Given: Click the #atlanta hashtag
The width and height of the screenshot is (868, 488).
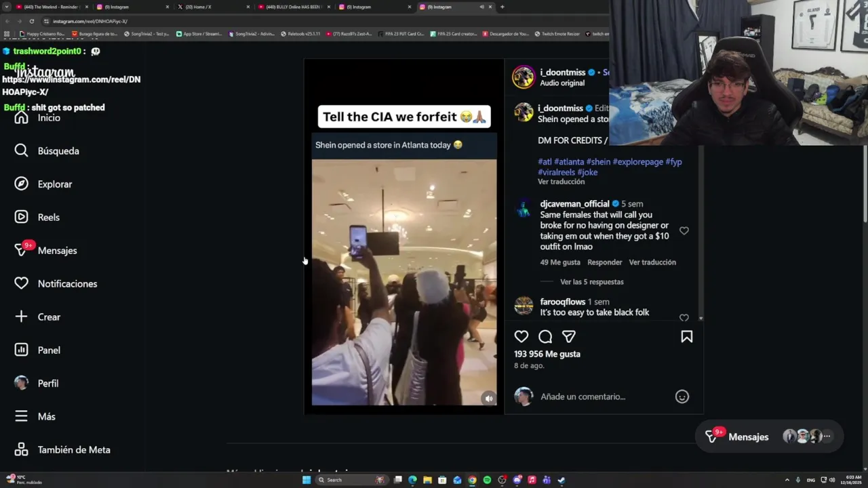Looking at the screenshot, I should coord(569,162).
